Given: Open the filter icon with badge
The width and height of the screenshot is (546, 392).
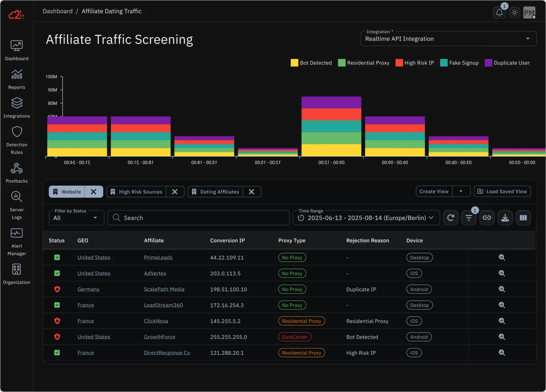Looking at the screenshot, I should pyautogui.click(x=469, y=218).
